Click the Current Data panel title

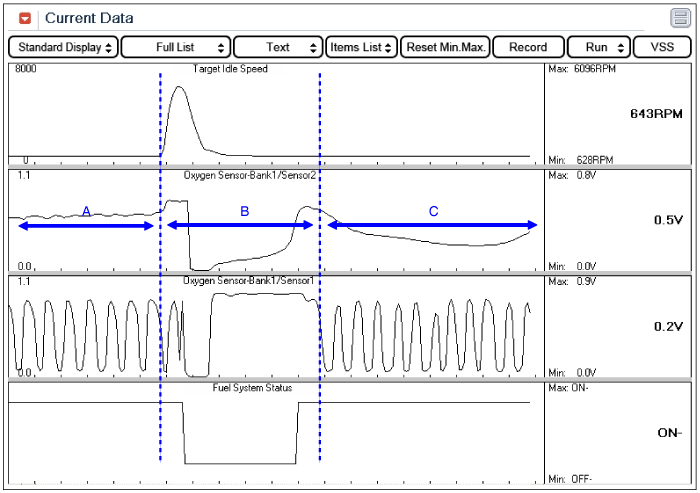[x=89, y=18]
